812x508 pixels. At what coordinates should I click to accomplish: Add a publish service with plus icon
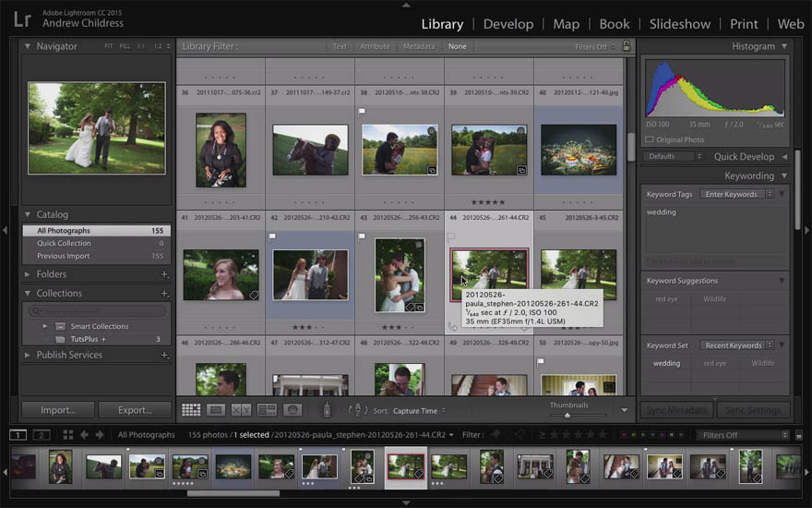[x=164, y=355]
